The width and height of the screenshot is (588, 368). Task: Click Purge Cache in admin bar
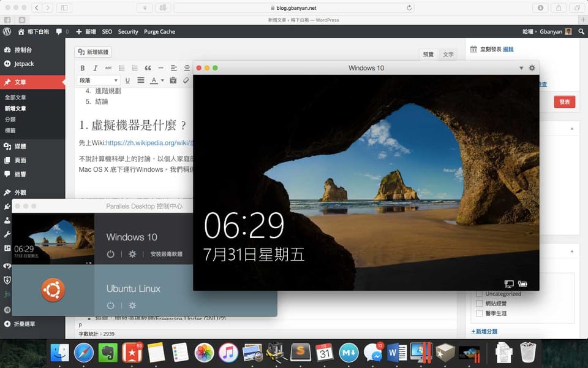159,31
